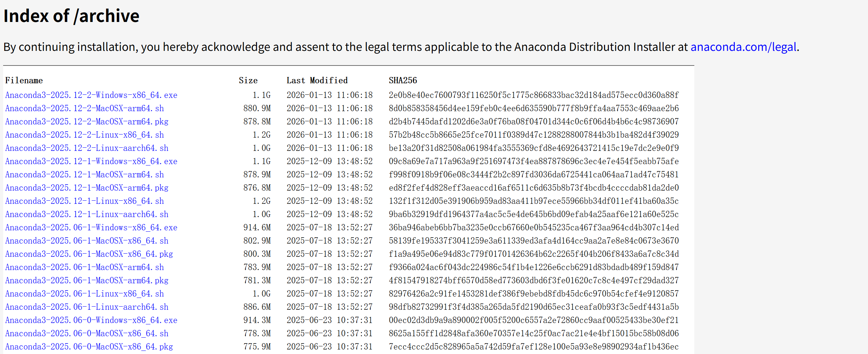Select the Anaconda3-2025.06-0-MacOSX-x86_64.sh file link
The width and height of the screenshot is (868, 354).
click(x=87, y=333)
